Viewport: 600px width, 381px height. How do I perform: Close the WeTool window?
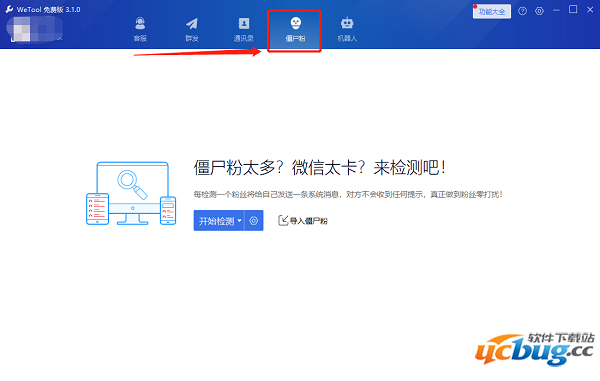[x=590, y=10]
